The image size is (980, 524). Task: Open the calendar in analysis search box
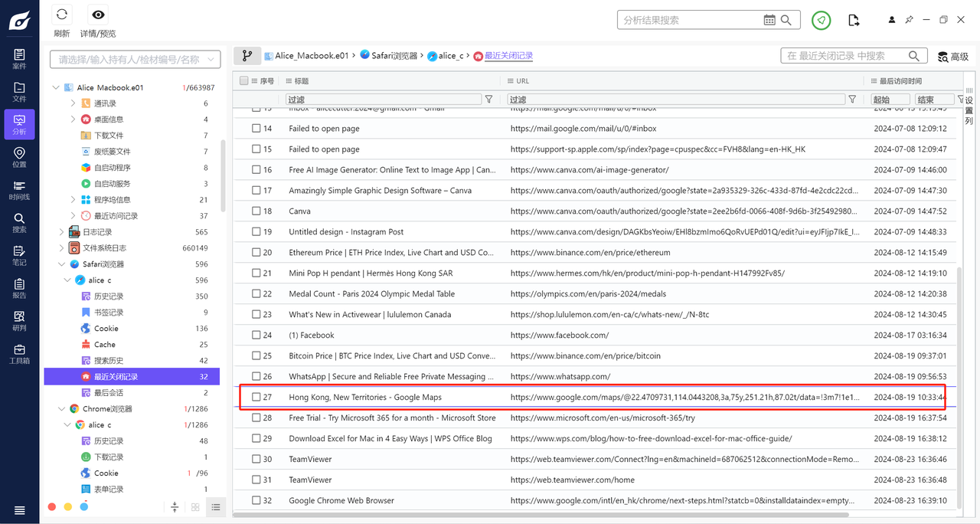pyautogui.click(x=769, y=20)
